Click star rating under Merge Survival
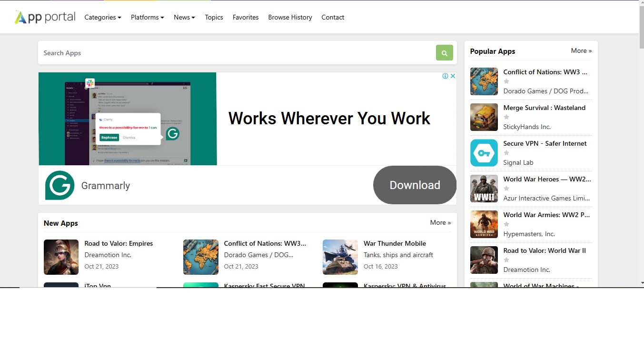Screen dimensions: 644x340 click(x=506, y=117)
